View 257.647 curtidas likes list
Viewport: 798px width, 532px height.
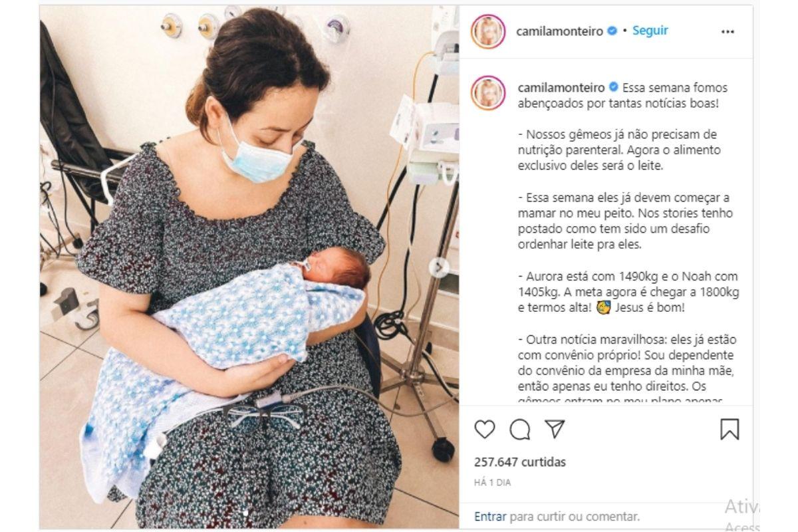pyautogui.click(x=520, y=462)
